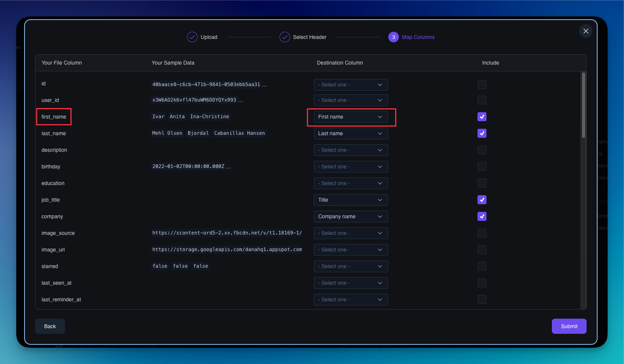Enable the Include checkbox for image_url
The height and width of the screenshot is (364, 624).
[x=482, y=250]
